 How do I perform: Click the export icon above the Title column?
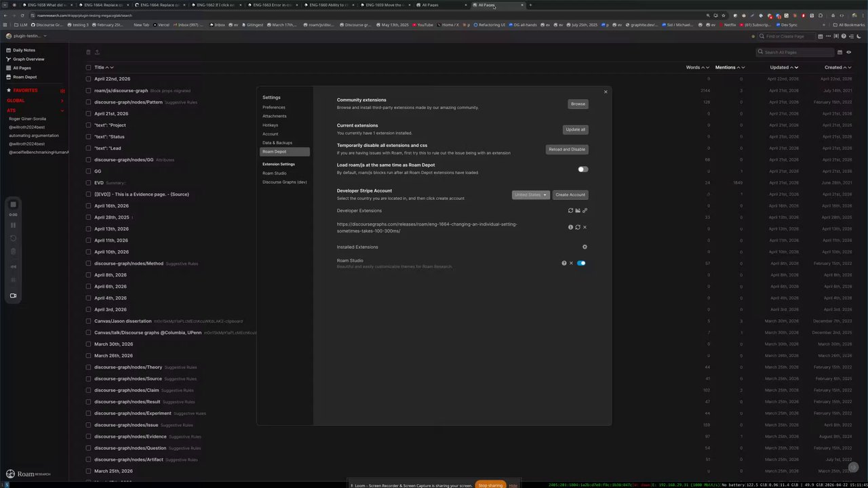96,52
